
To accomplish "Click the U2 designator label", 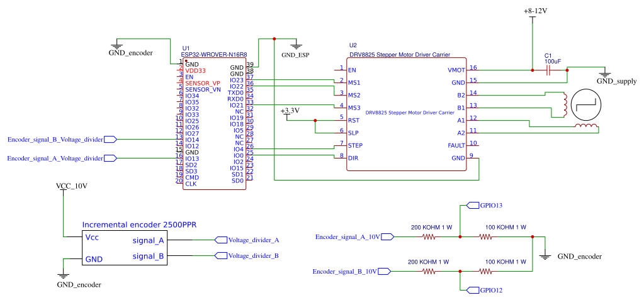I will (353, 45).
